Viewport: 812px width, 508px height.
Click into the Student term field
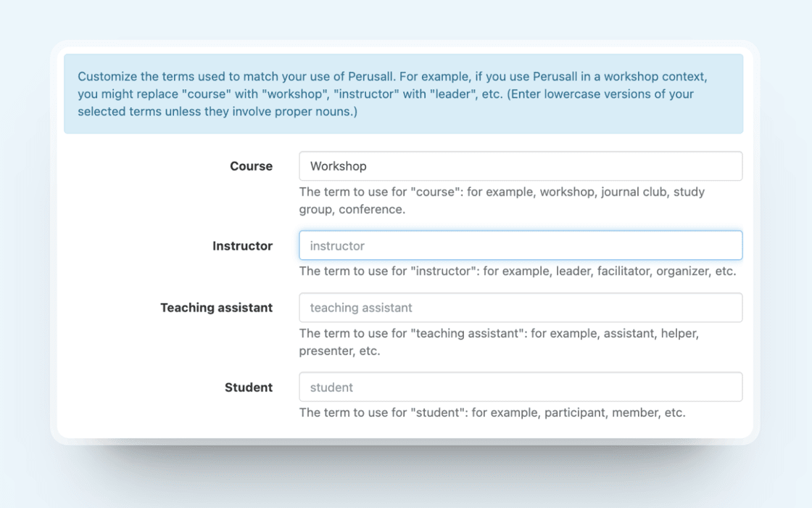coord(521,388)
